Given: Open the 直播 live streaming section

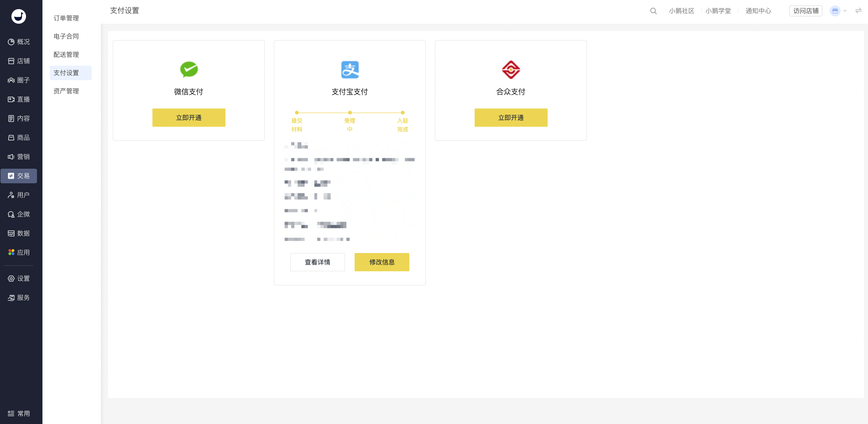Looking at the screenshot, I should tap(19, 99).
